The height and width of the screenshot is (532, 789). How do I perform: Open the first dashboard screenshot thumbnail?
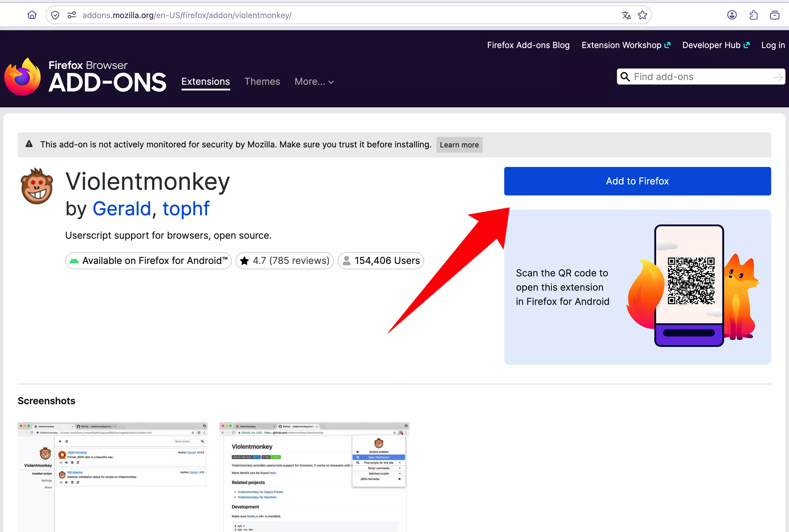pos(113,477)
